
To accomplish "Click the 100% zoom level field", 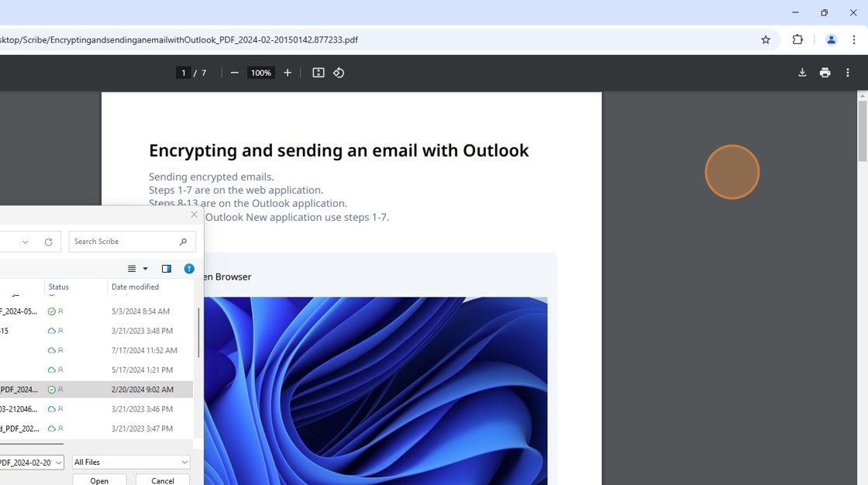I will tap(260, 73).
